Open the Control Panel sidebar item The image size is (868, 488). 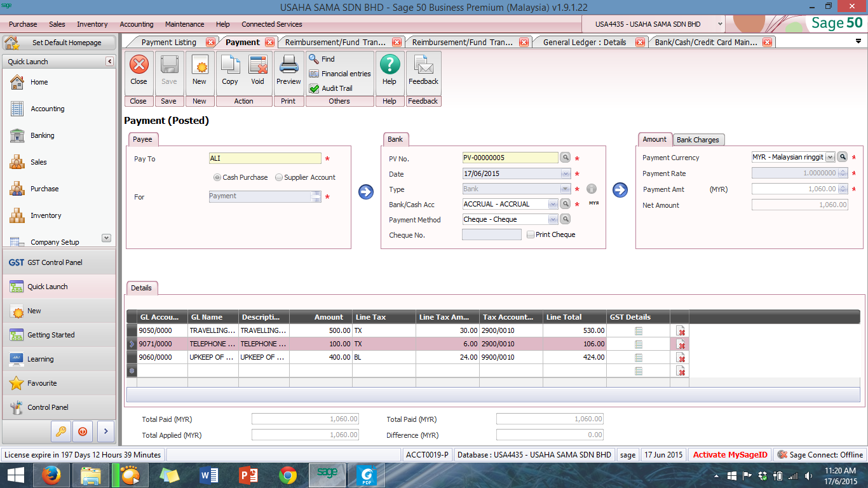pos(58,407)
